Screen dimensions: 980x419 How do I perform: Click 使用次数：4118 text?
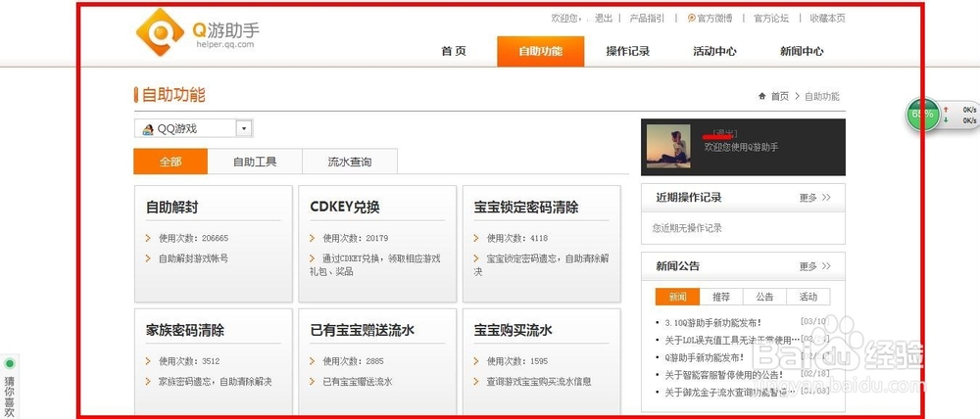(x=517, y=238)
